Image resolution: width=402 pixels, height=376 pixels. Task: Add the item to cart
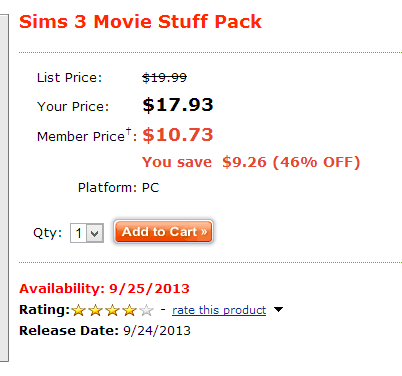tap(163, 231)
